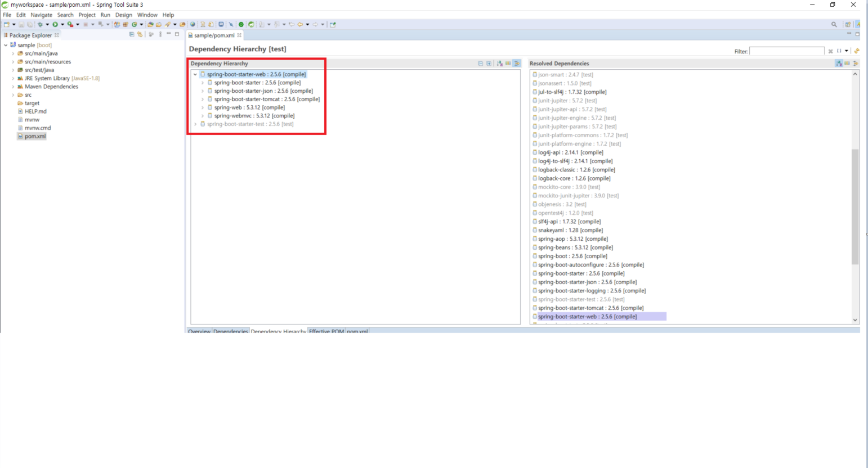Image resolution: width=868 pixels, height=468 pixels.
Task: Expand the Maven Dependencies node
Action: coord(13,87)
